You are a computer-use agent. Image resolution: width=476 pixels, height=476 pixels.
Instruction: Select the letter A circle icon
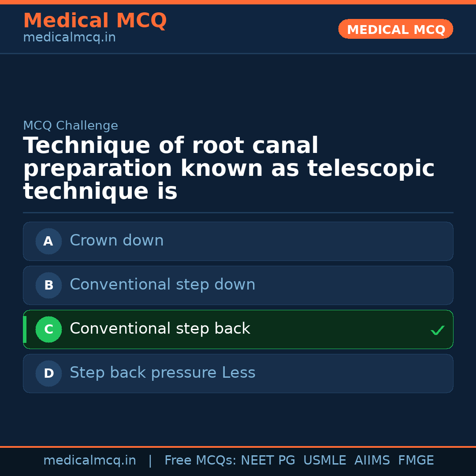[x=48, y=241]
